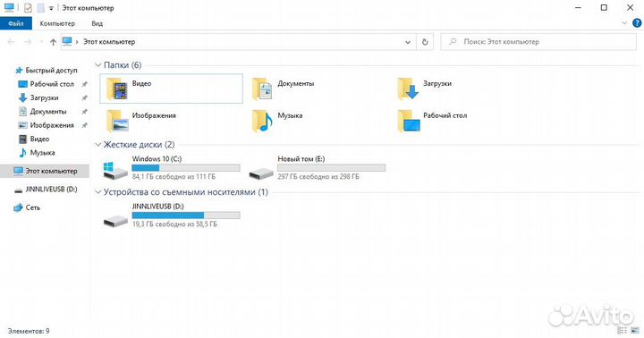Open the Вид ribbon tab

[97, 23]
